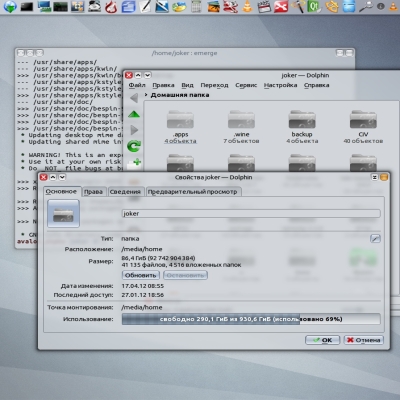Switch to the Права tab

click(93, 192)
